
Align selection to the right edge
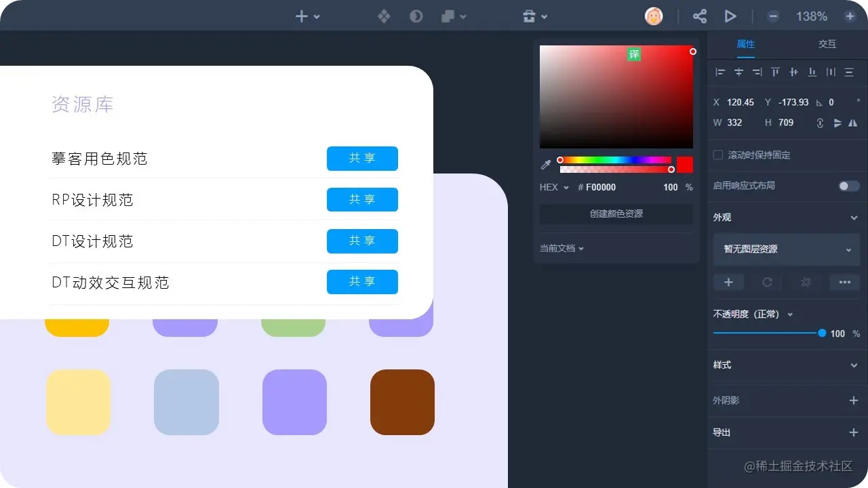tap(757, 72)
